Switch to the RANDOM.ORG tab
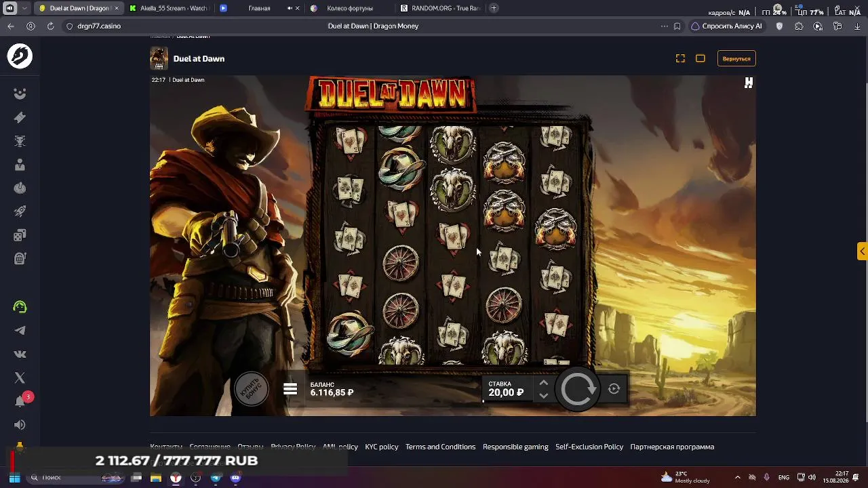The height and width of the screenshot is (488, 868). 440,8
